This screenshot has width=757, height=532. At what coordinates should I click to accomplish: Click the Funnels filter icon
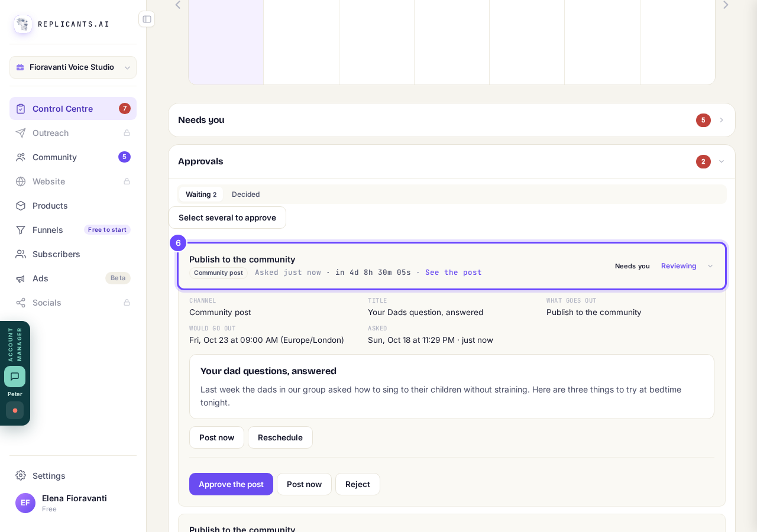tap(21, 230)
